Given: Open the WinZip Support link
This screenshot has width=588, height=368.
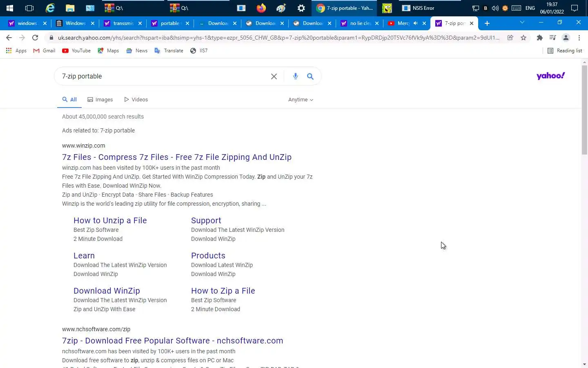Looking at the screenshot, I should pos(206,220).
